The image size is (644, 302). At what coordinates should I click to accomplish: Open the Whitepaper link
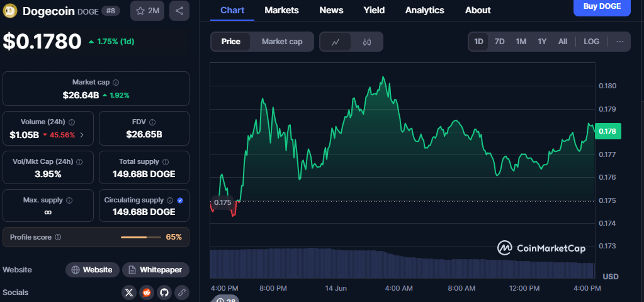click(x=155, y=270)
